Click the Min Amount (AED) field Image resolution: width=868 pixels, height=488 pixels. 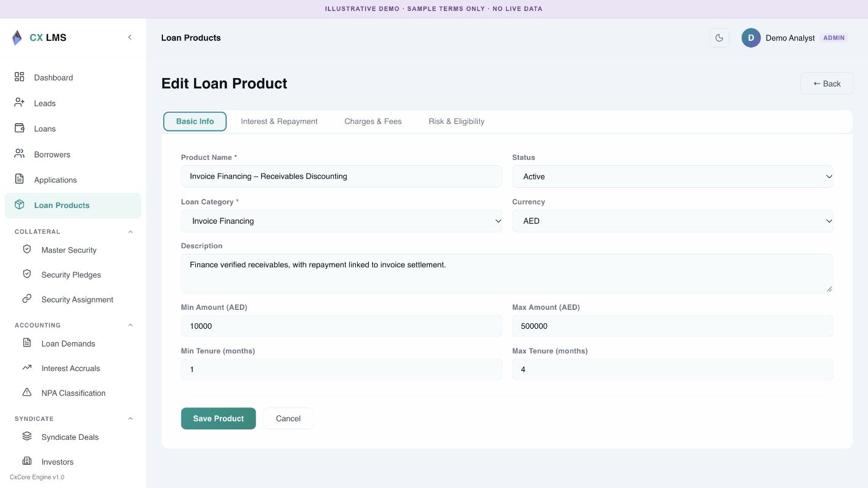coord(341,326)
